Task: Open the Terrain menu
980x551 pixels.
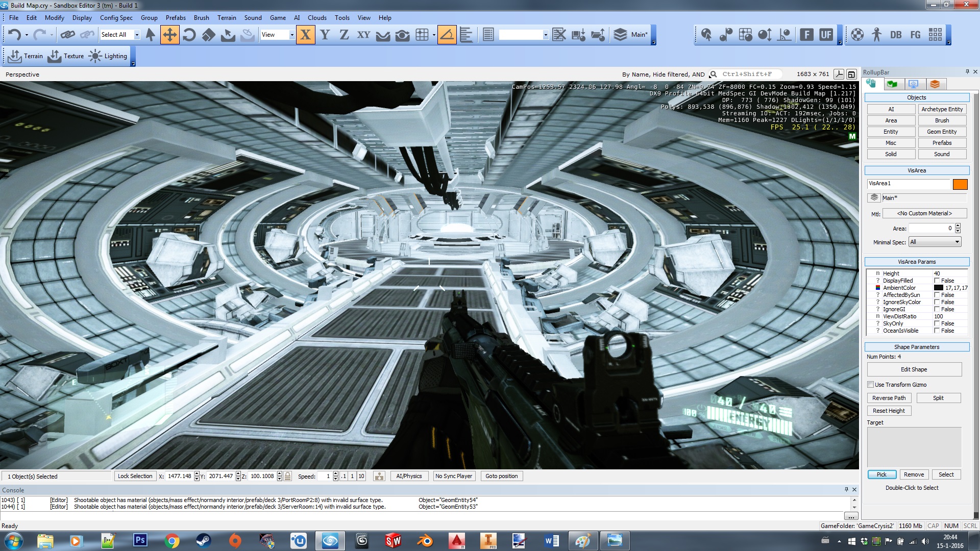Action: point(227,17)
